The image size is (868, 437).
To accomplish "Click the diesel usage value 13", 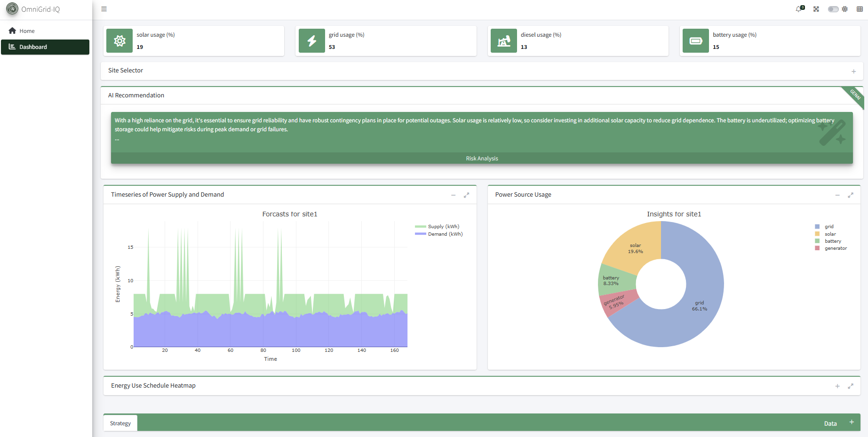I will click(524, 47).
